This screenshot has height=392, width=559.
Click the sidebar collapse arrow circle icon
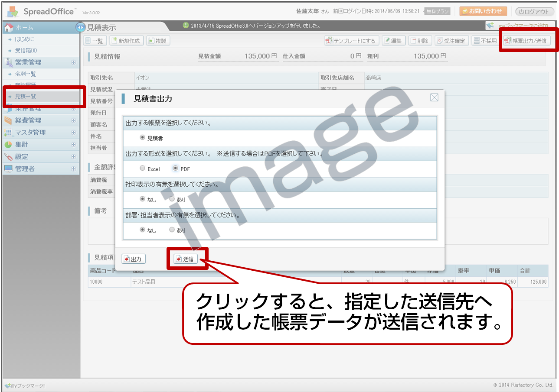pos(80,27)
